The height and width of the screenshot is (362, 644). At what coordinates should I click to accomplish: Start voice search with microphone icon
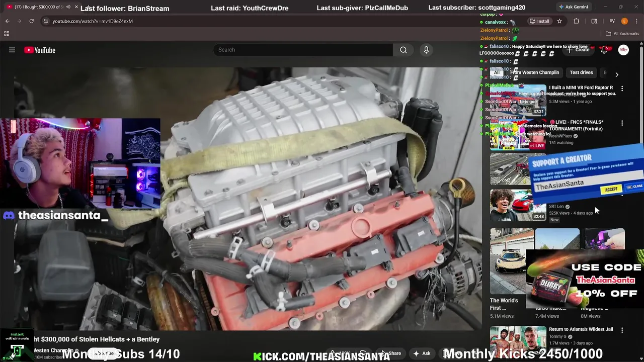[426, 50]
